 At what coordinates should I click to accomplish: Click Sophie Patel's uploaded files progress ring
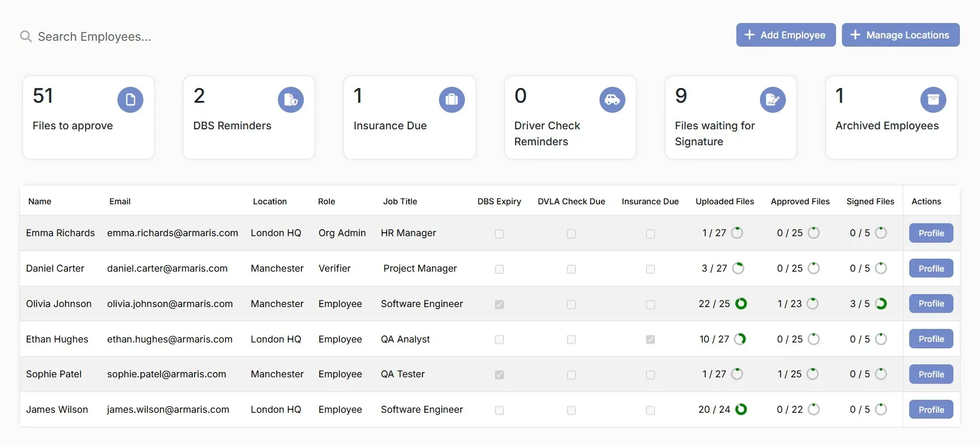click(x=738, y=374)
